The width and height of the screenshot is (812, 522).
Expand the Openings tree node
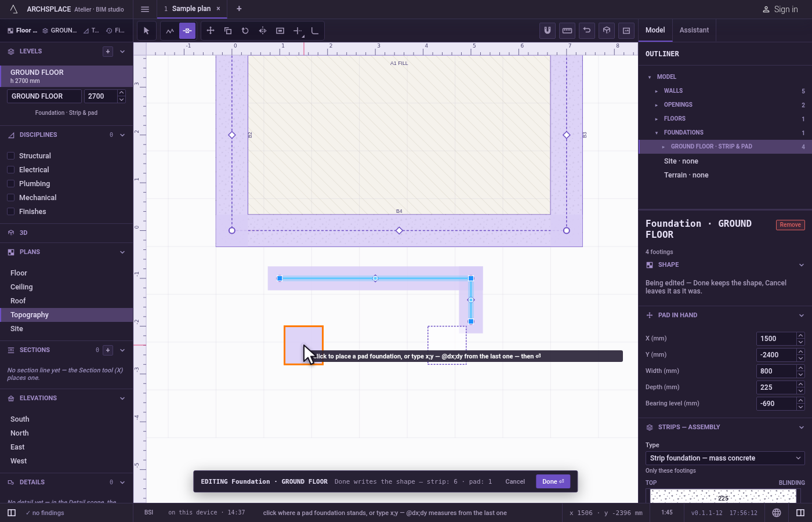pos(657,105)
